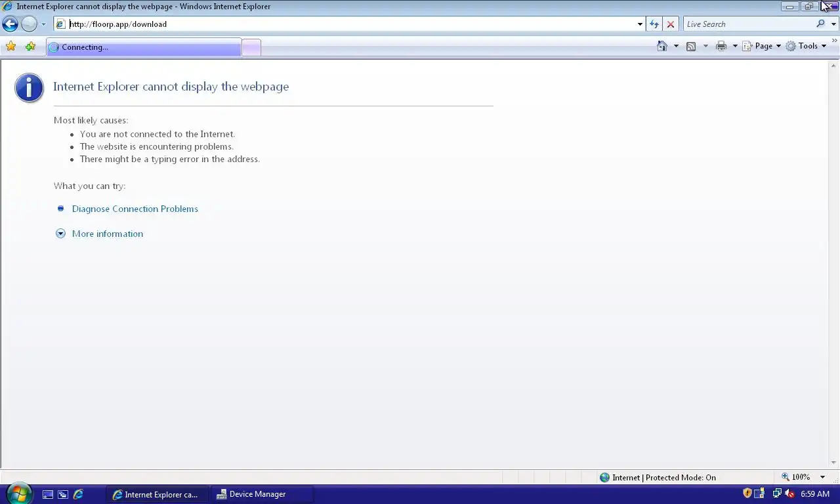Click the 100% zoom level button
This screenshot has width=840, height=504.
[795, 477]
